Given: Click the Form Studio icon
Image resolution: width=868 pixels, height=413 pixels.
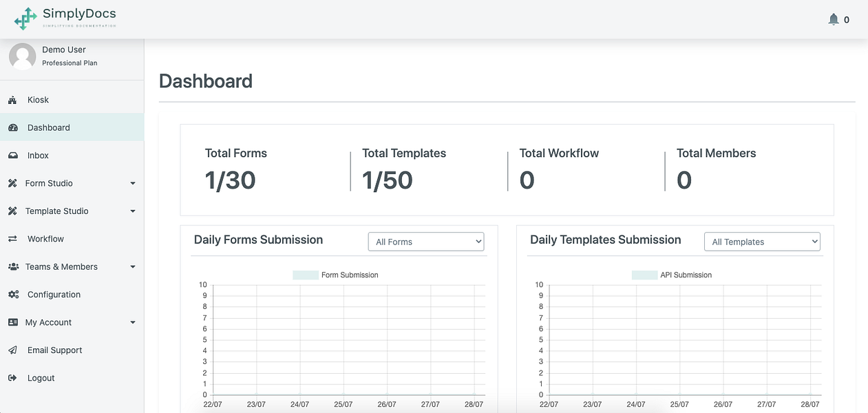Looking at the screenshot, I should click(12, 183).
